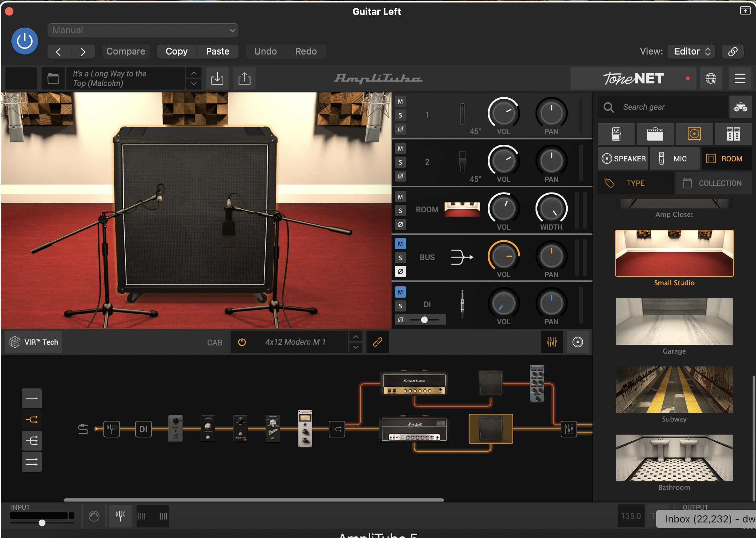Switch to the MIC tab
Viewport: 756px width, 538px height.
click(675, 159)
